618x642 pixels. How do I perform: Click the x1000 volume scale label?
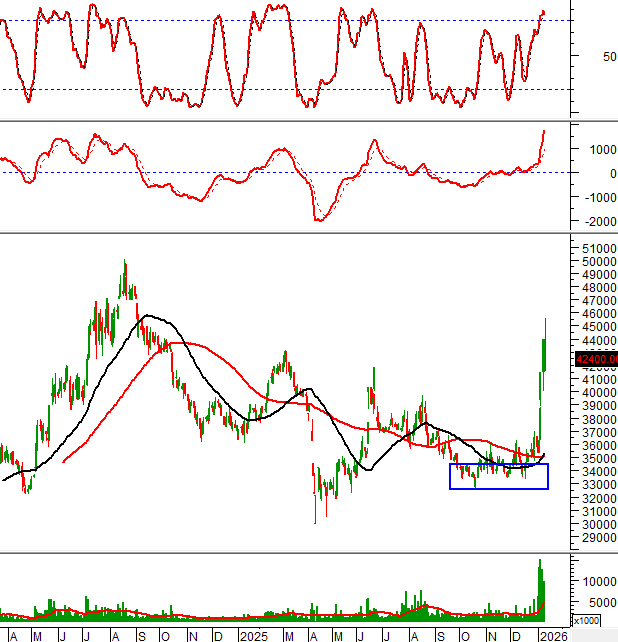pos(585,620)
